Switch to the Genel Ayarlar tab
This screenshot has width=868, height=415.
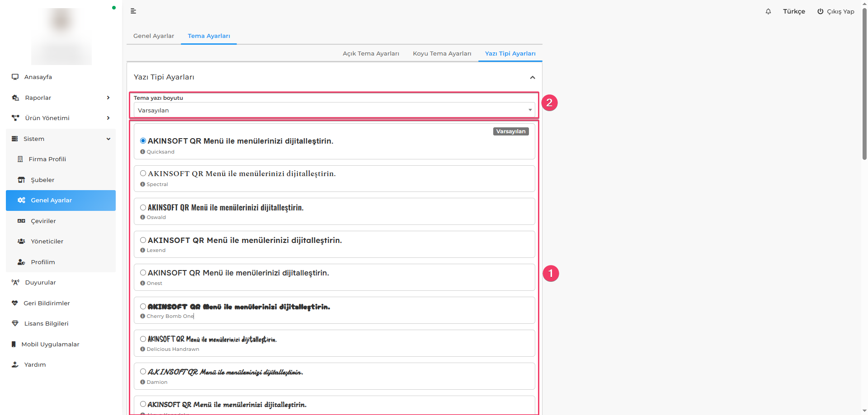154,36
